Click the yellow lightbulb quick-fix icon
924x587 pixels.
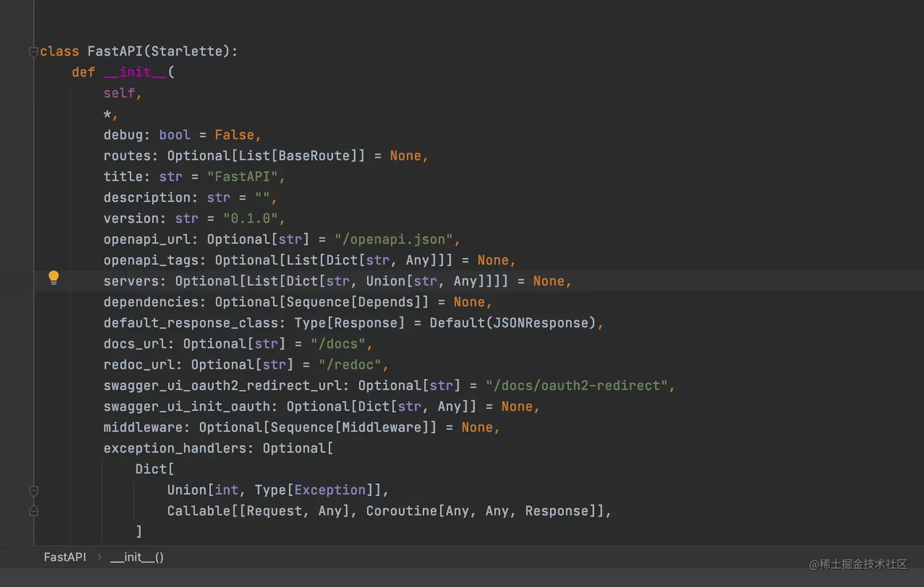click(54, 278)
